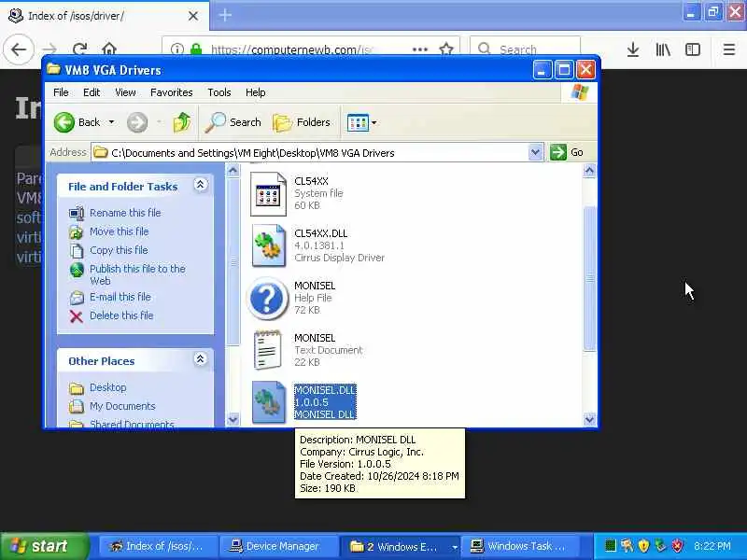
Task: Open a new Firefox tab
Action: (x=225, y=15)
